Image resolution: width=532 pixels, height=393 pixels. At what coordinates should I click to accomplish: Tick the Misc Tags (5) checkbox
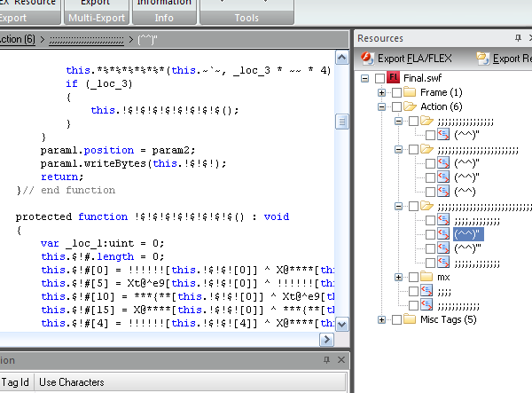point(396,319)
